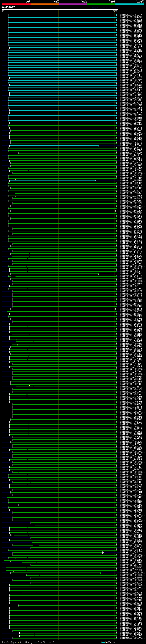Viewport: 146px width, 644px height.
Task: Click label UniRef100_A5CB91
Action: (131, 67)
